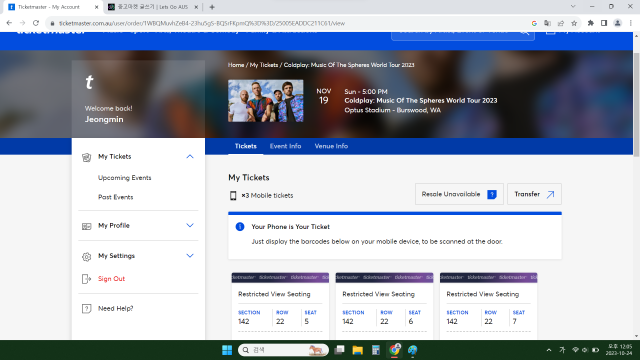Open Chrome extensions puzzle icon
This screenshot has height=360, width=640.
tap(590, 23)
